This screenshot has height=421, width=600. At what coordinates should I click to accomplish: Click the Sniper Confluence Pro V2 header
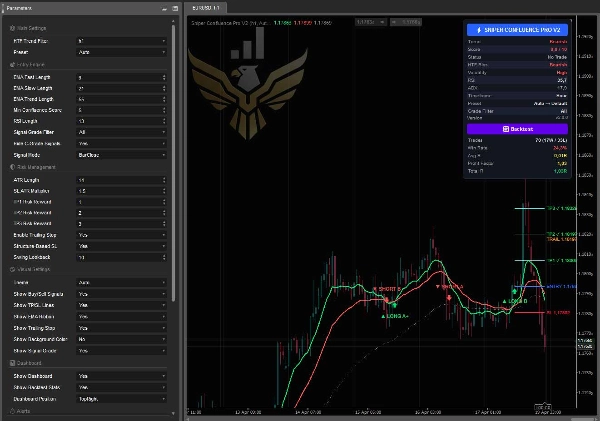517,30
